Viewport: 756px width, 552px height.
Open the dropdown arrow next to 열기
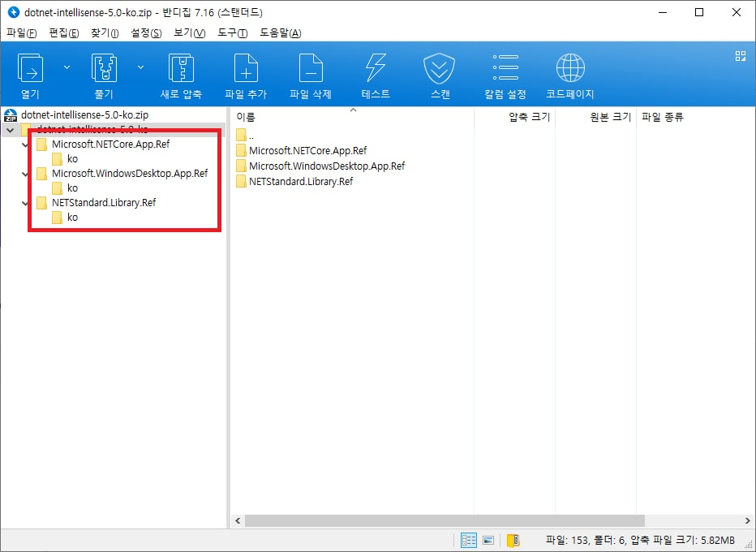[x=67, y=67]
